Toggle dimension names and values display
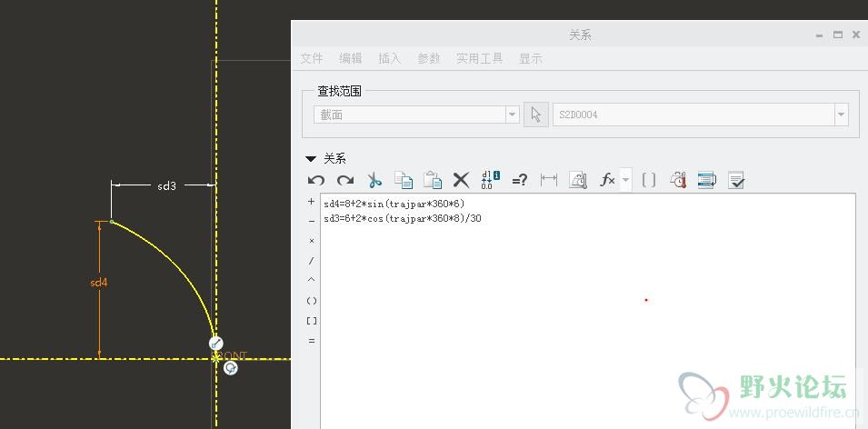 [491, 180]
